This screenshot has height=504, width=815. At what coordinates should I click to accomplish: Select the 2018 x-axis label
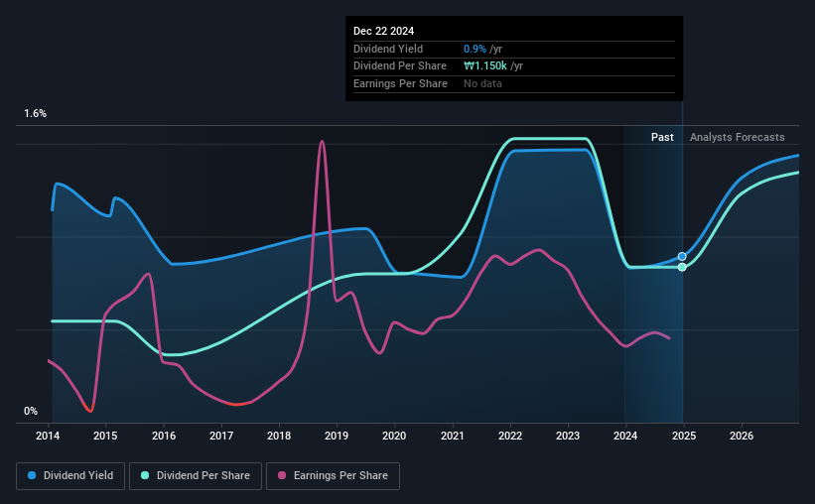click(x=279, y=436)
